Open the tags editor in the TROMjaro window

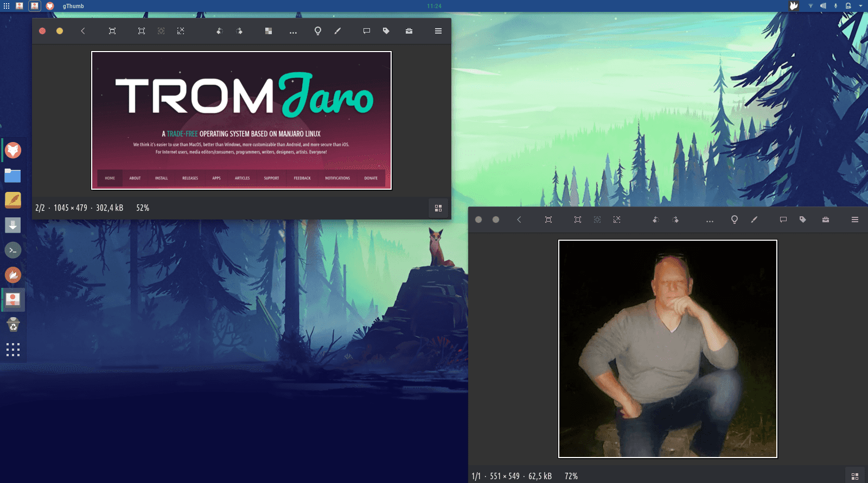tap(386, 31)
